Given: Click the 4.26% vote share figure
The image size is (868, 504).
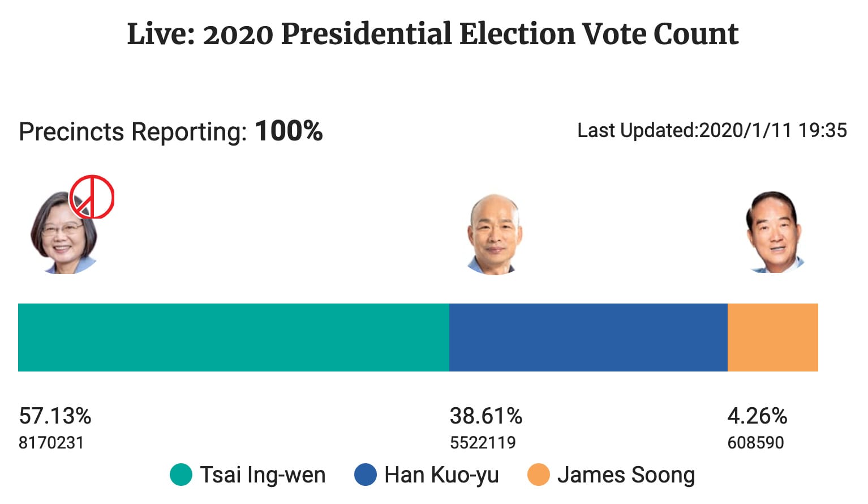Looking at the screenshot, I should tap(757, 416).
